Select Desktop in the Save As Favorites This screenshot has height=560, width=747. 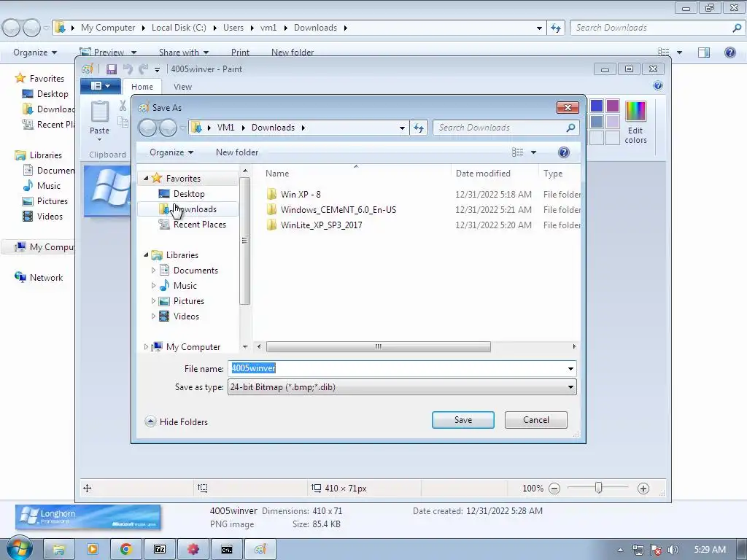point(189,194)
